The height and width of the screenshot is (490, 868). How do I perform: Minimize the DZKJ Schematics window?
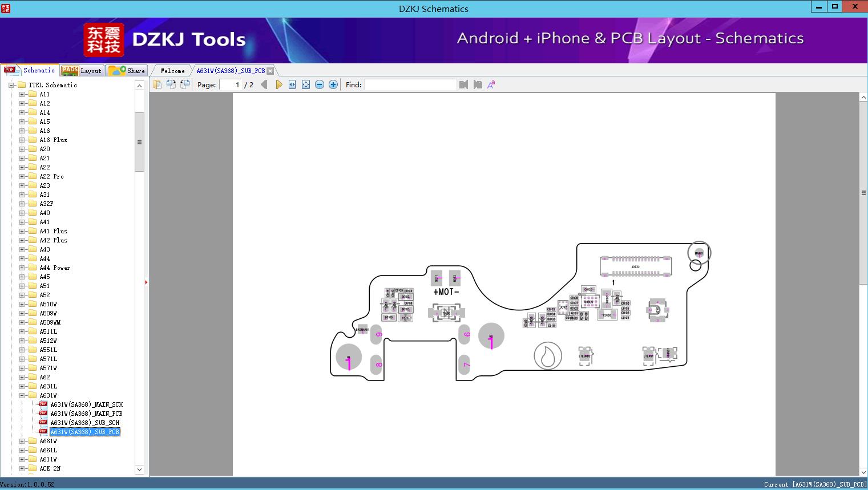click(x=819, y=6)
